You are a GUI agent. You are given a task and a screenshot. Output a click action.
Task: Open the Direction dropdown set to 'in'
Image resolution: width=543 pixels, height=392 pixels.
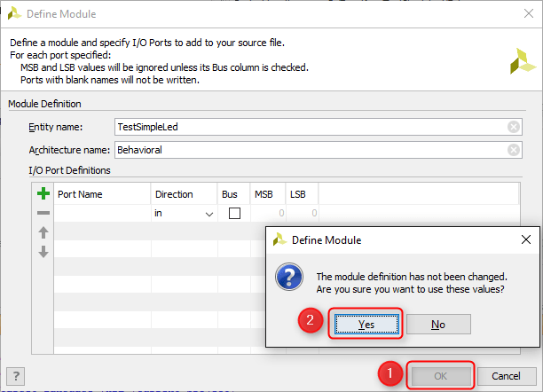(185, 214)
